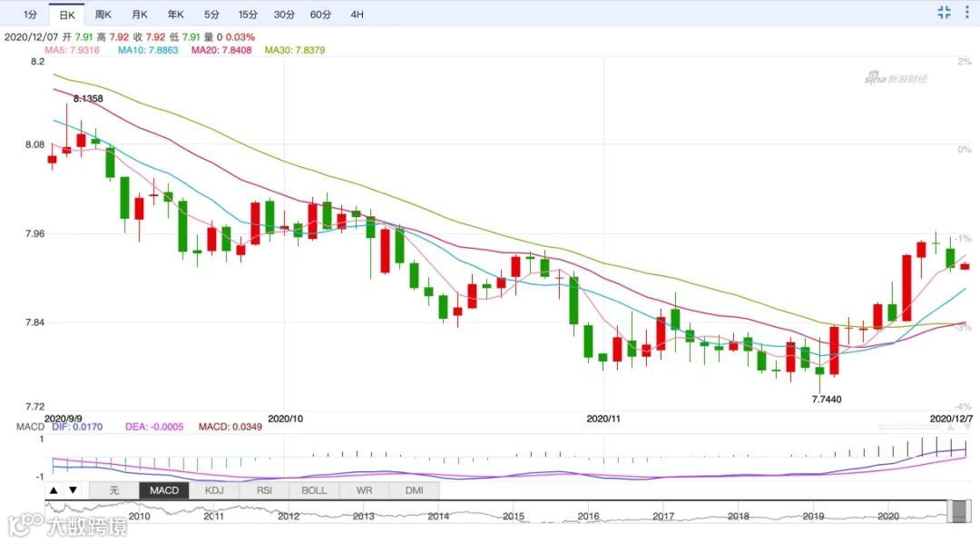Screen dimensions: 980x544
Task: Click the 2020/12/07 quote date text
Action: click(x=31, y=37)
